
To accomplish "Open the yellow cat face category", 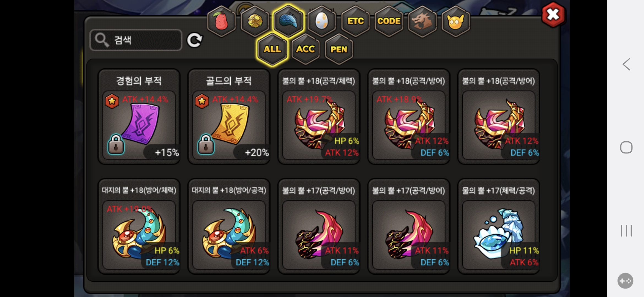I will (x=456, y=21).
